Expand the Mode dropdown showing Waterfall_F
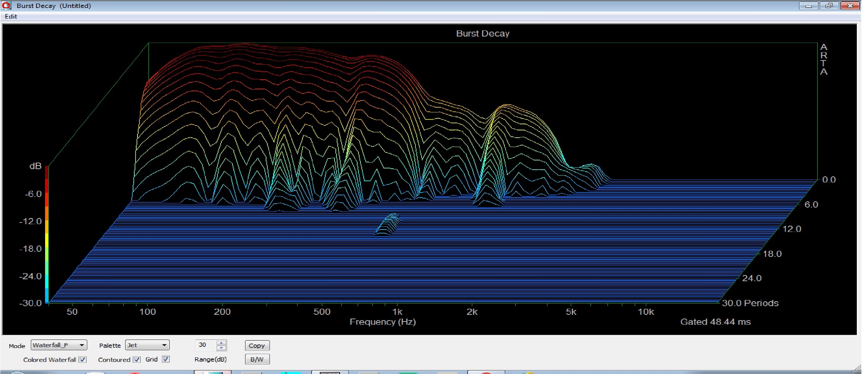This screenshot has width=868, height=374. pos(59,345)
